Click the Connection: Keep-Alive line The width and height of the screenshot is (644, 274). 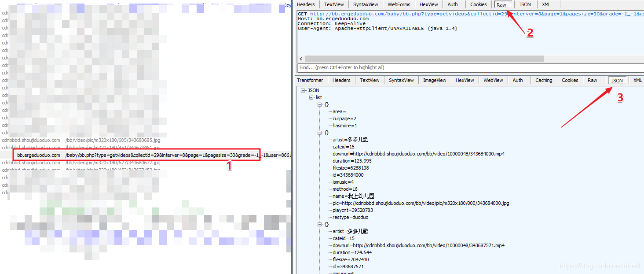[331, 23]
